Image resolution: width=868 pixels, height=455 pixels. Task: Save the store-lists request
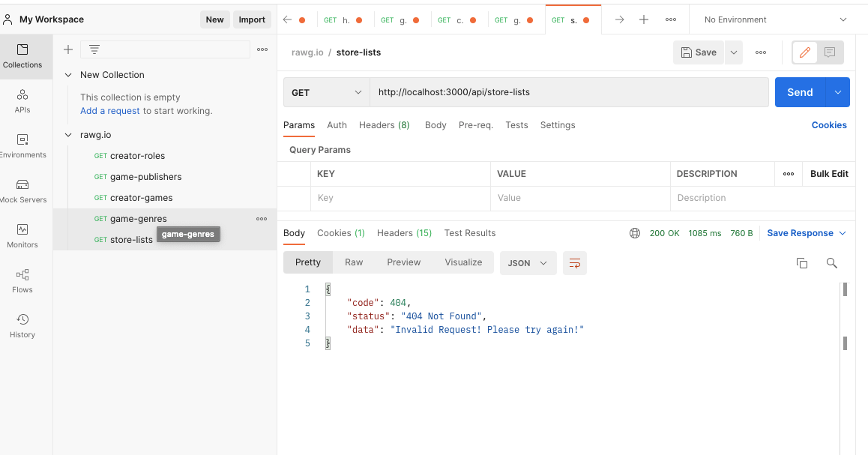[x=699, y=52]
